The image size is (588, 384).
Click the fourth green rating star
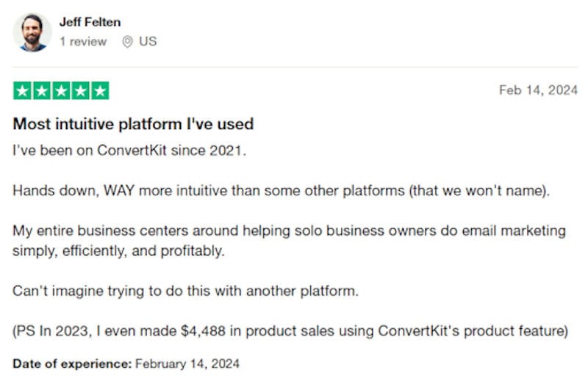80,91
